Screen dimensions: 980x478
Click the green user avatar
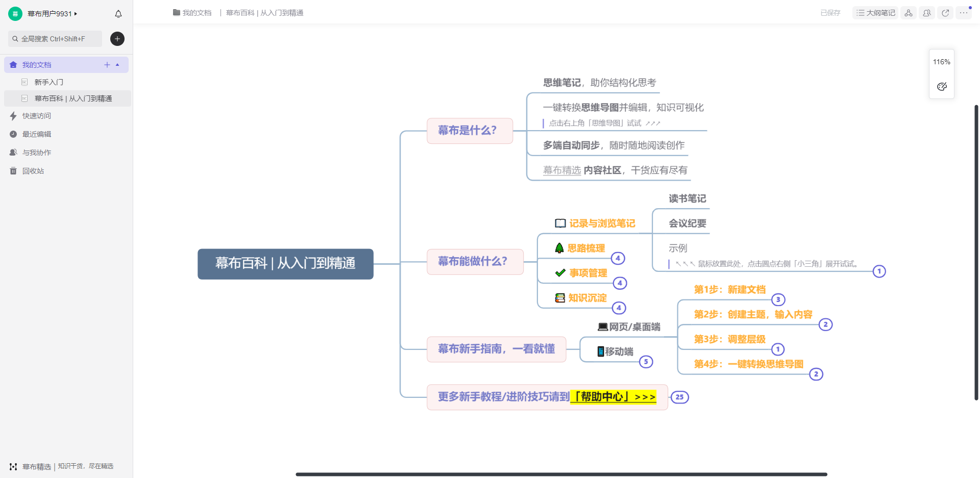coord(15,14)
